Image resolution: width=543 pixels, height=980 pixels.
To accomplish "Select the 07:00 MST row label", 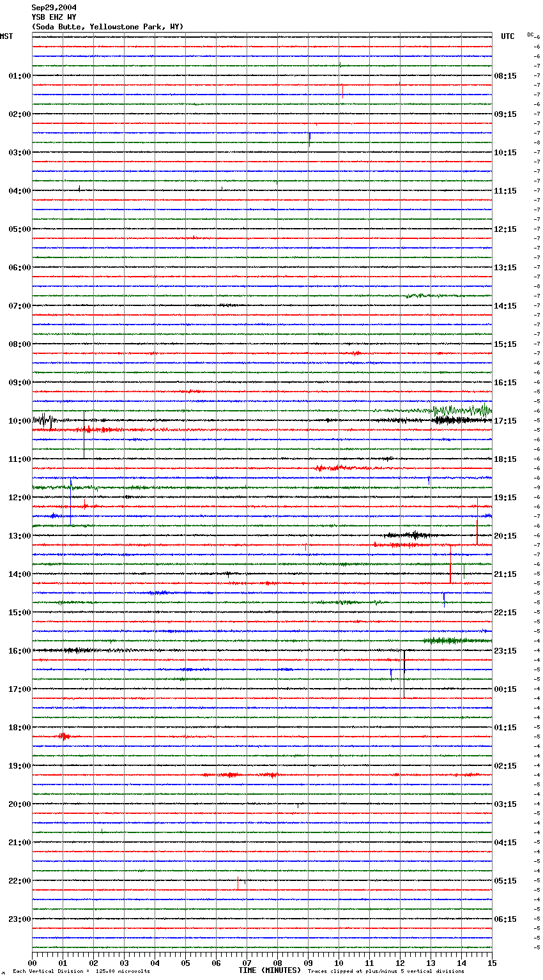I will click(x=20, y=306).
